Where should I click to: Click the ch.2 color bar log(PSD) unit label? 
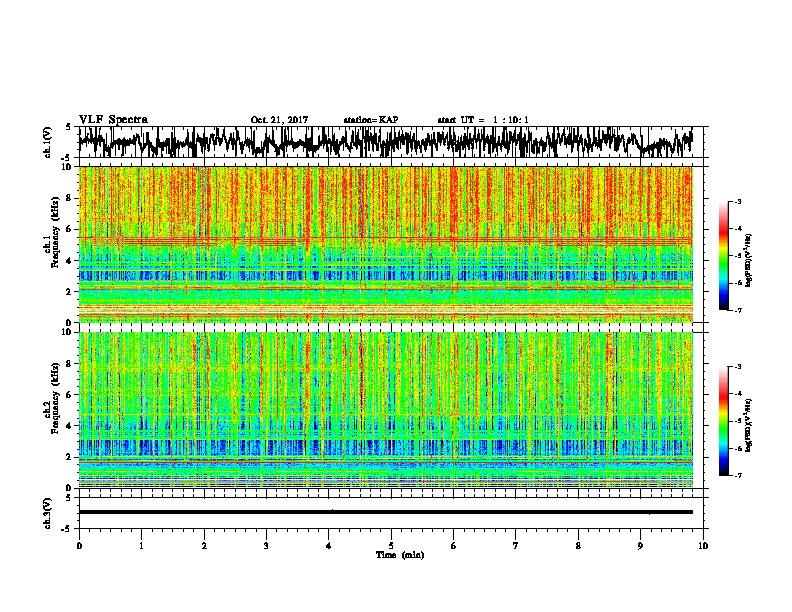click(x=748, y=425)
